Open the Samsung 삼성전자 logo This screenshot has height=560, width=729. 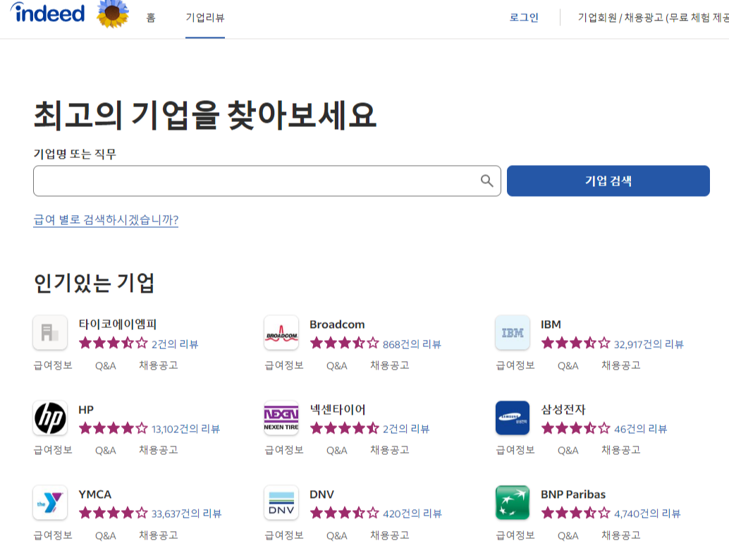click(513, 418)
